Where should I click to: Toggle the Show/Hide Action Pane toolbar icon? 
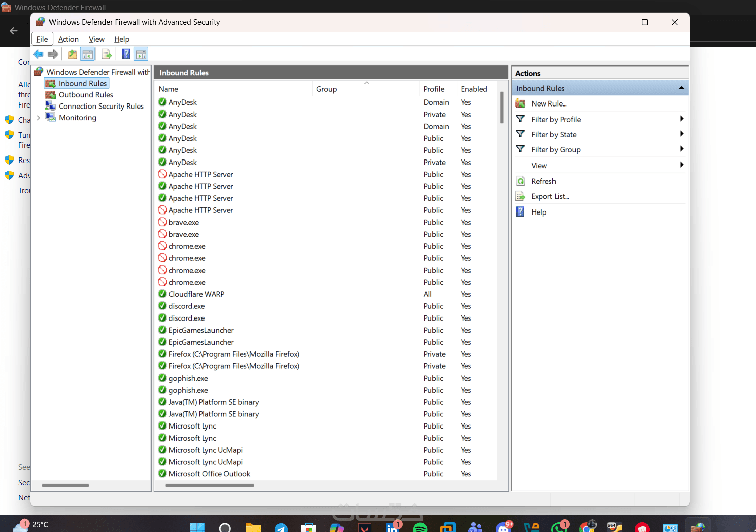(141, 54)
